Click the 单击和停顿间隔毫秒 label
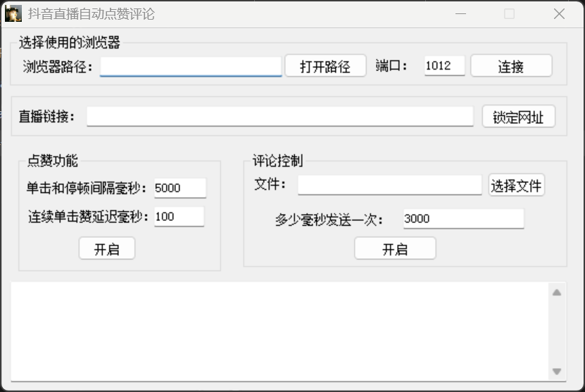585x392 pixels. [87, 188]
